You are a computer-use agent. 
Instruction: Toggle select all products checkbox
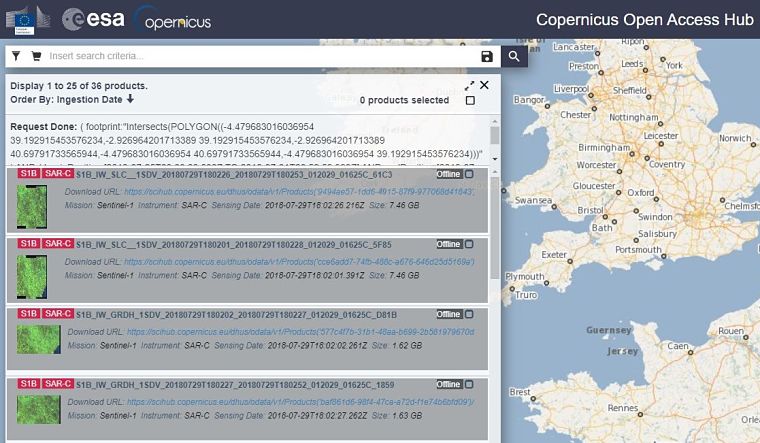[x=470, y=100]
